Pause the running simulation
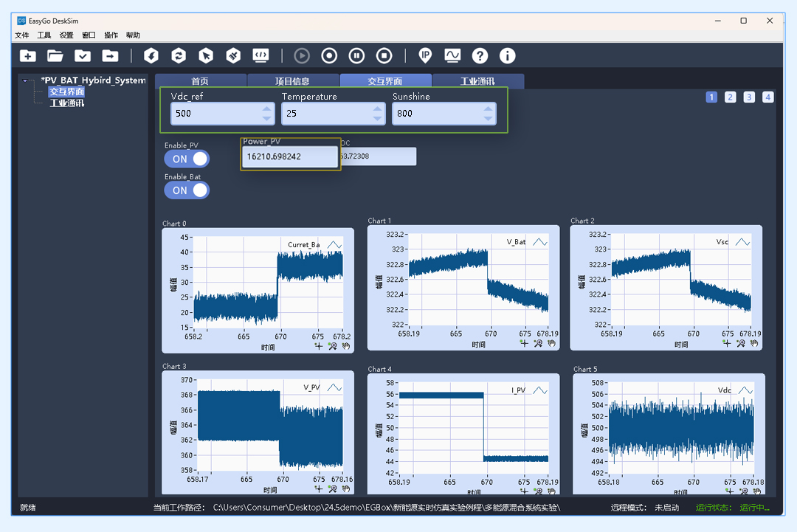The width and height of the screenshot is (797, 532). tap(357, 56)
